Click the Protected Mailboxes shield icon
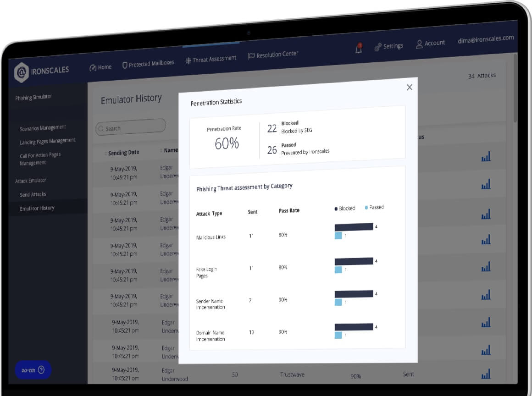Viewport: 532px width, 396px height. click(x=125, y=66)
